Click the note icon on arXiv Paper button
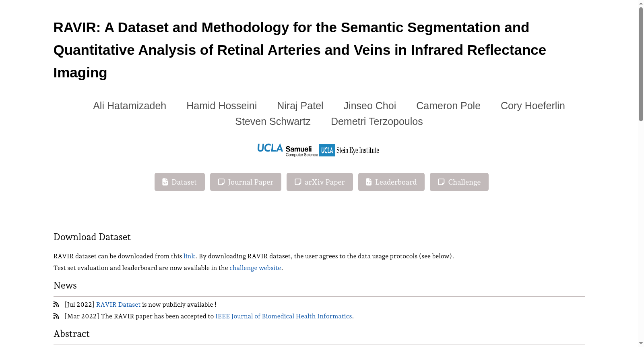Image resolution: width=644 pixels, height=347 pixels. 298,182
